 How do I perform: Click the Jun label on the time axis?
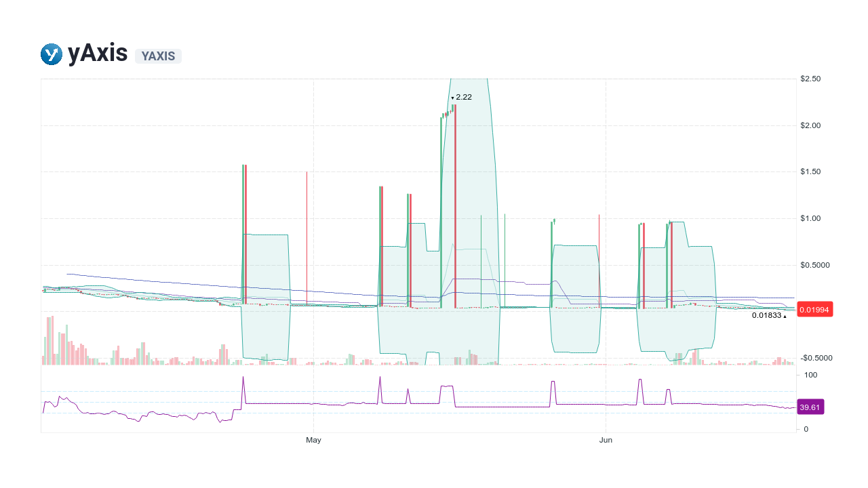click(x=606, y=439)
